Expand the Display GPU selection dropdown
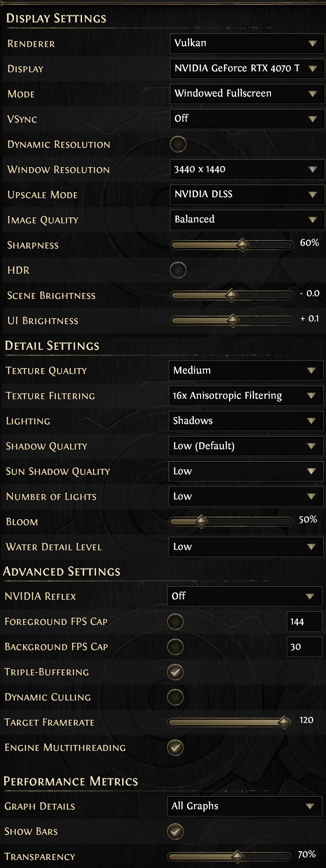This screenshot has height=868, width=326. click(247, 69)
